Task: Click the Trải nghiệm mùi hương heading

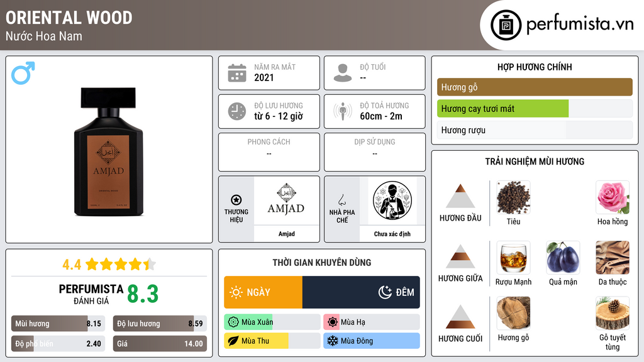Action: [535, 162]
